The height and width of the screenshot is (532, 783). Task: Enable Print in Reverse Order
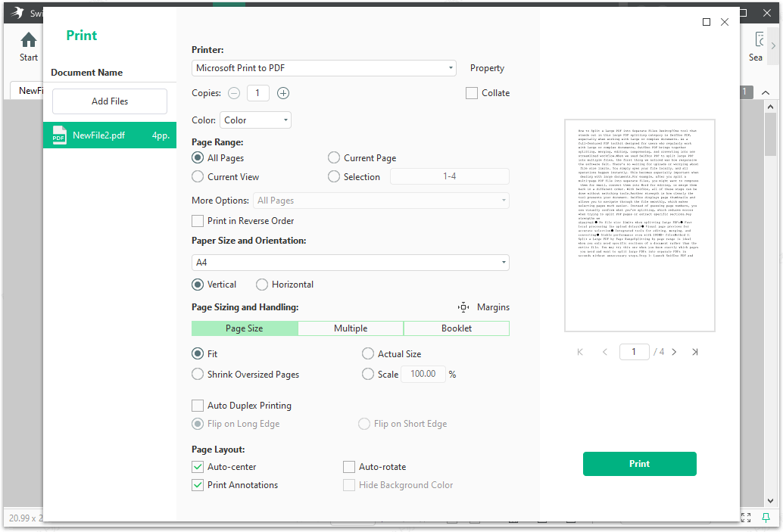pos(198,220)
